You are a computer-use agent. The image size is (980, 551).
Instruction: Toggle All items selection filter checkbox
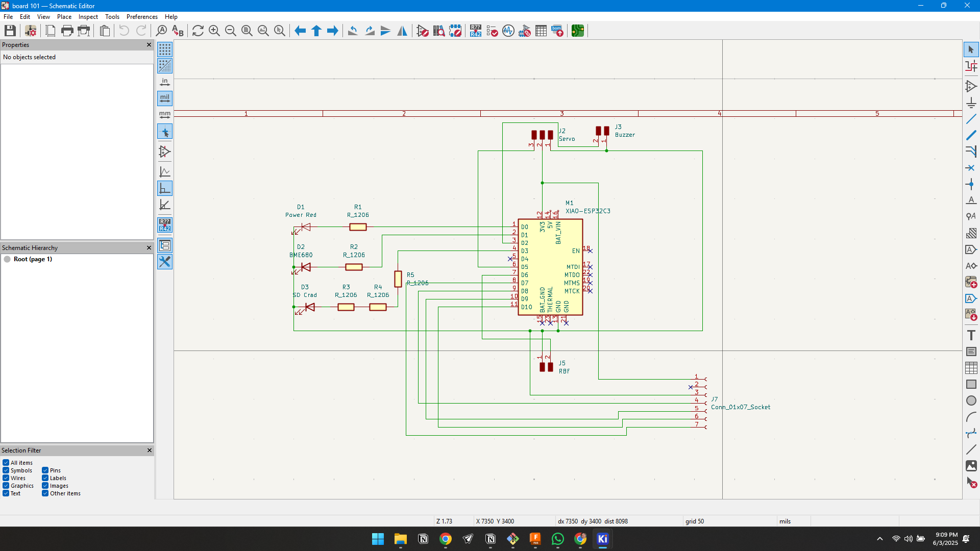(6, 463)
